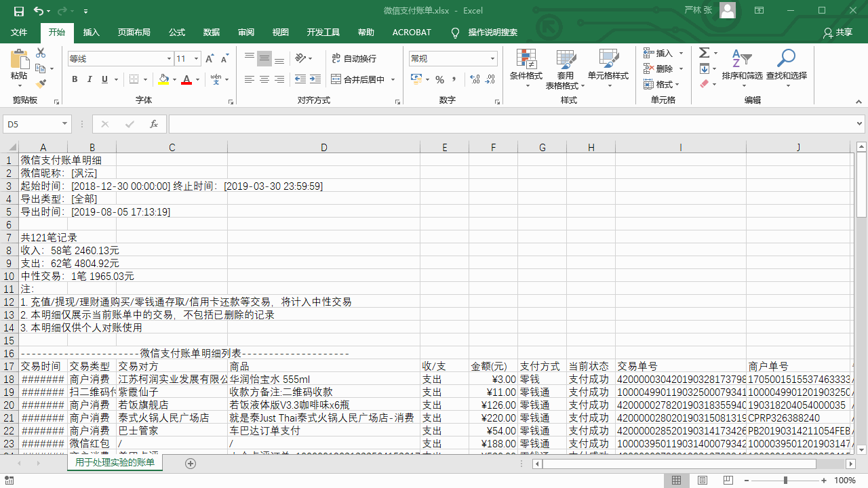The width and height of the screenshot is (868, 488).
Task: Click the insert function fx icon
Action: (154, 124)
